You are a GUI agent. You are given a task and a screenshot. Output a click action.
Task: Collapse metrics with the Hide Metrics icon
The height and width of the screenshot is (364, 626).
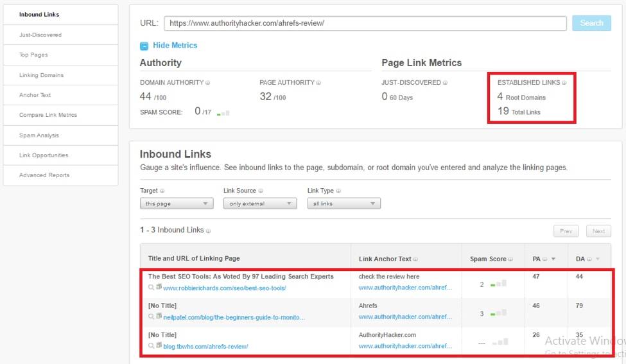[x=144, y=46]
